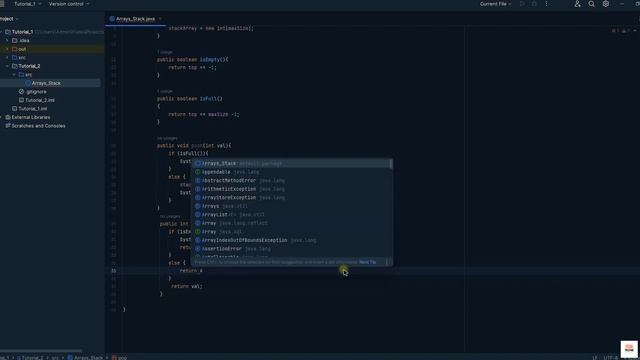Select the out folder row
The image size is (640, 360).
pyautogui.click(x=51, y=49)
